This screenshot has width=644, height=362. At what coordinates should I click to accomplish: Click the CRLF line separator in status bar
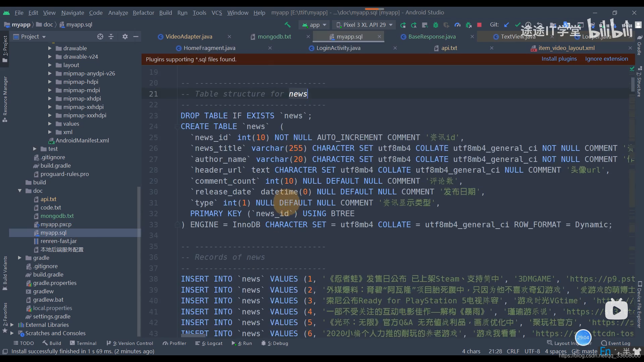pyautogui.click(x=513, y=351)
